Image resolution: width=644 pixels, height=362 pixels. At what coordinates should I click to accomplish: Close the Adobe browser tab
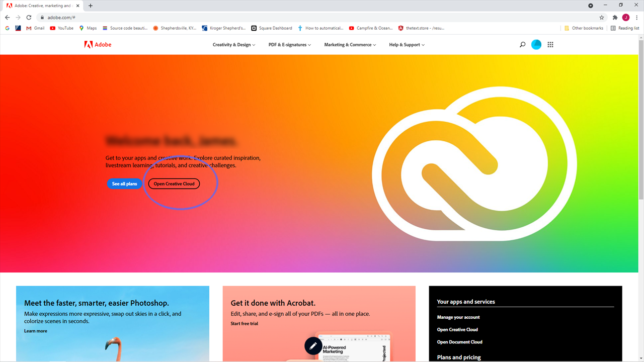point(77,6)
